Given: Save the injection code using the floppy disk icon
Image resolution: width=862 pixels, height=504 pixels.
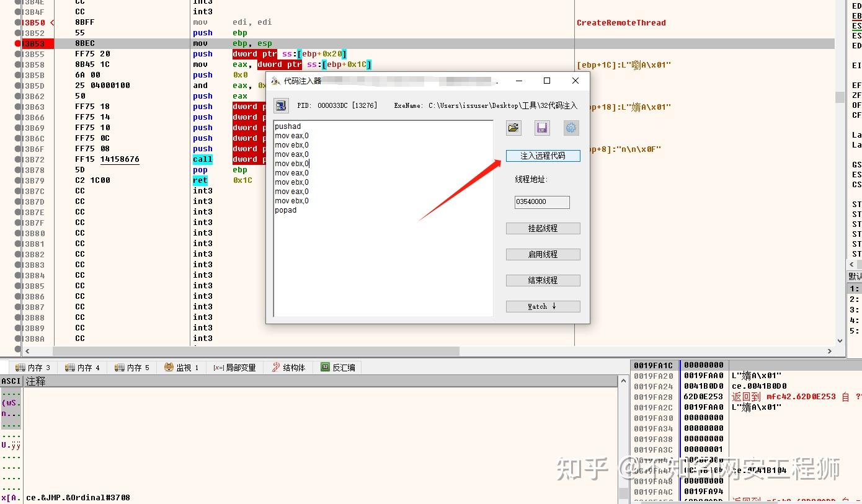Looking at the screenshot, I should [542, 128].
